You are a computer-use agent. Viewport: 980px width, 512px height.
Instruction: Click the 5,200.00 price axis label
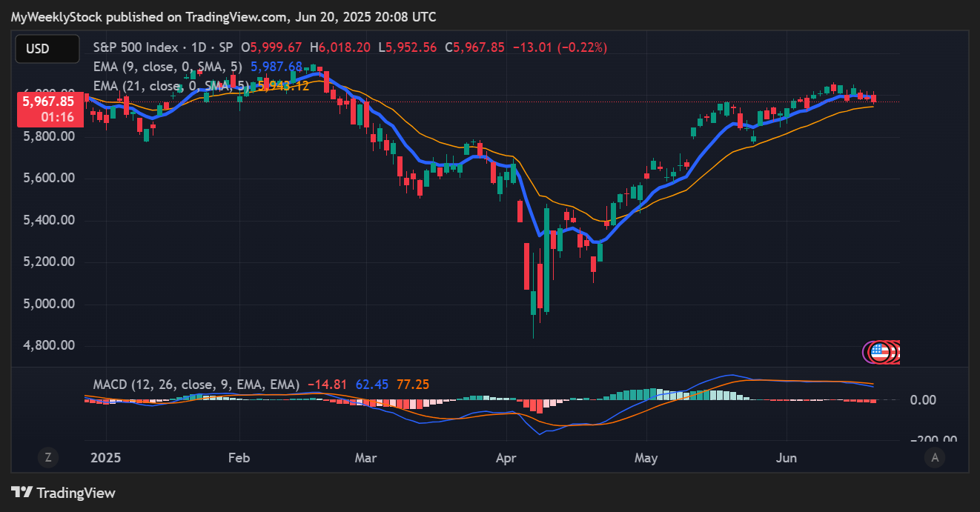48,262
